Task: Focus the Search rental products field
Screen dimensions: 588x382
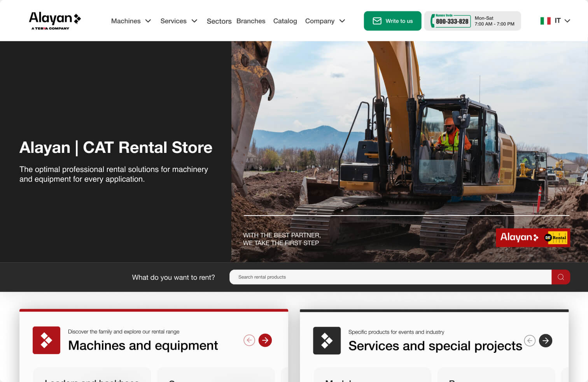Action: (x=390, y=277)
